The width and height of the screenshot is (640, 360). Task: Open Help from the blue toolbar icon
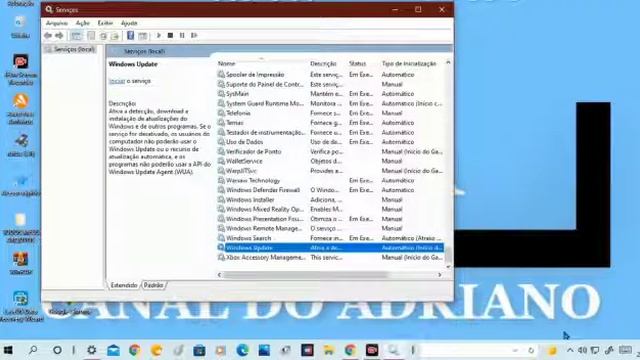tap(131, 36)
